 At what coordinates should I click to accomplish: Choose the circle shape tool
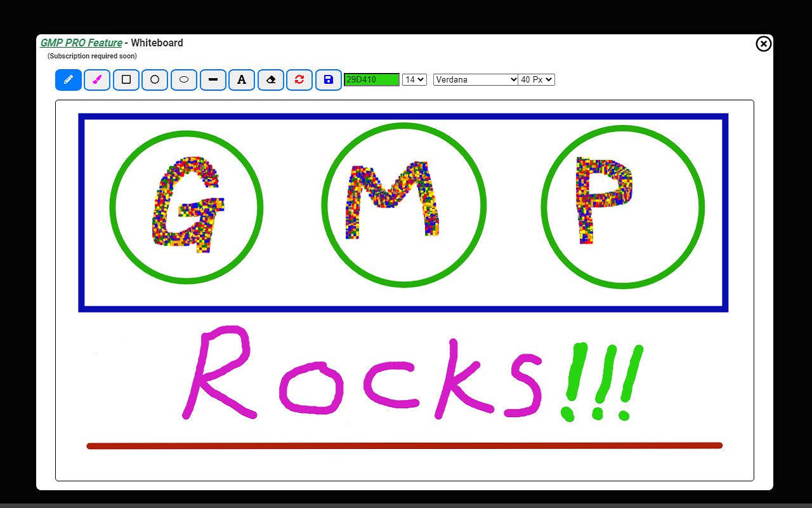[155, 80]
